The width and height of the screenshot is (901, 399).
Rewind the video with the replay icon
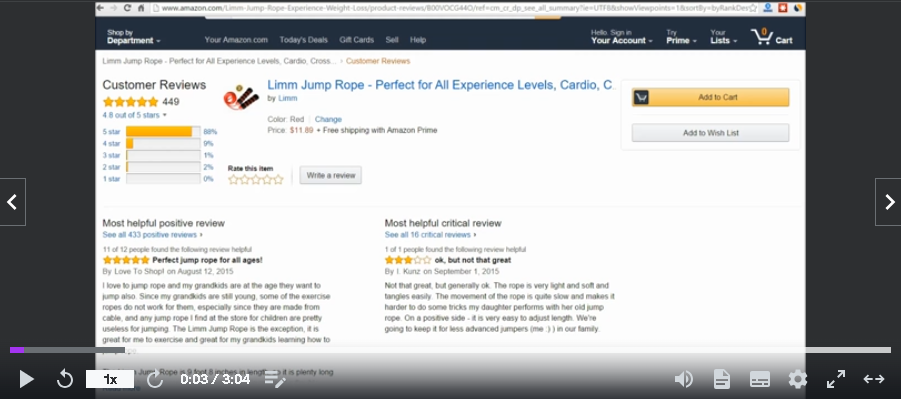click(x=65, y=379)
